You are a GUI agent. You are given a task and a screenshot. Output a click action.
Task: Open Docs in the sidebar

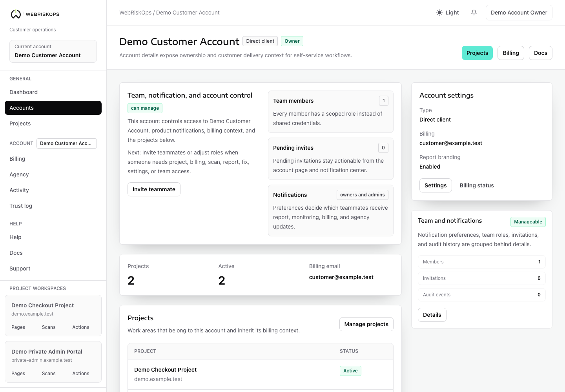pyautogui.click(x=53, y=253)
